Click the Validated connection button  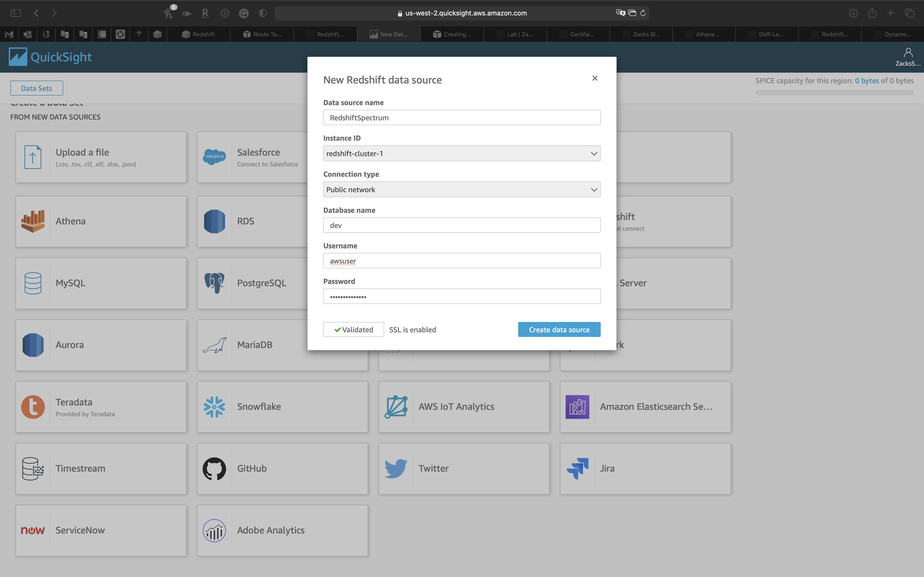click(353, 330)
